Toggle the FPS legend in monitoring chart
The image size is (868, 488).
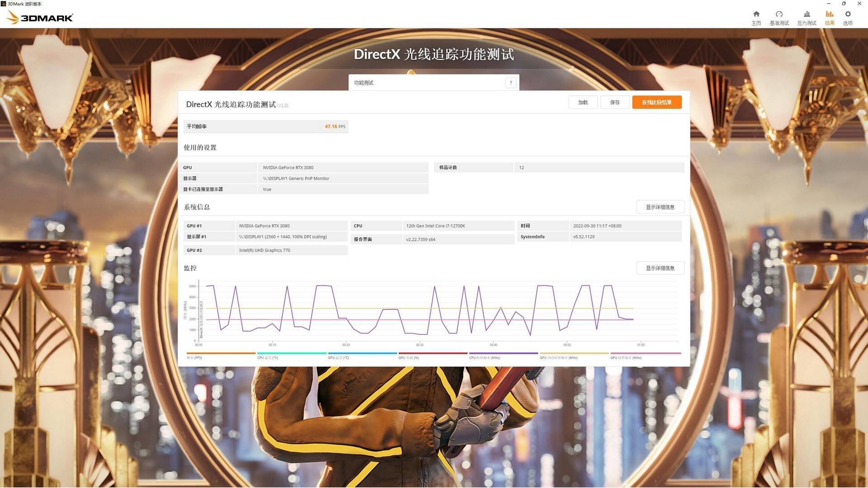pos(221,356)
